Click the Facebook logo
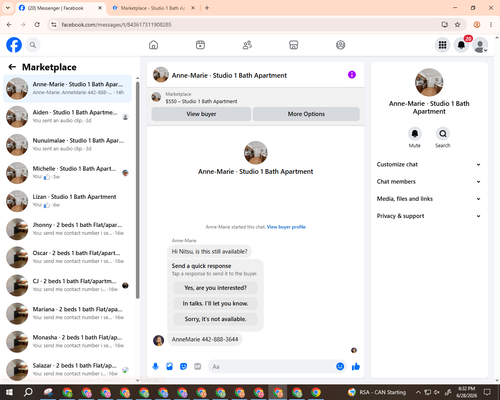This screenshot has height=400, width=500. tap(14, 45)
